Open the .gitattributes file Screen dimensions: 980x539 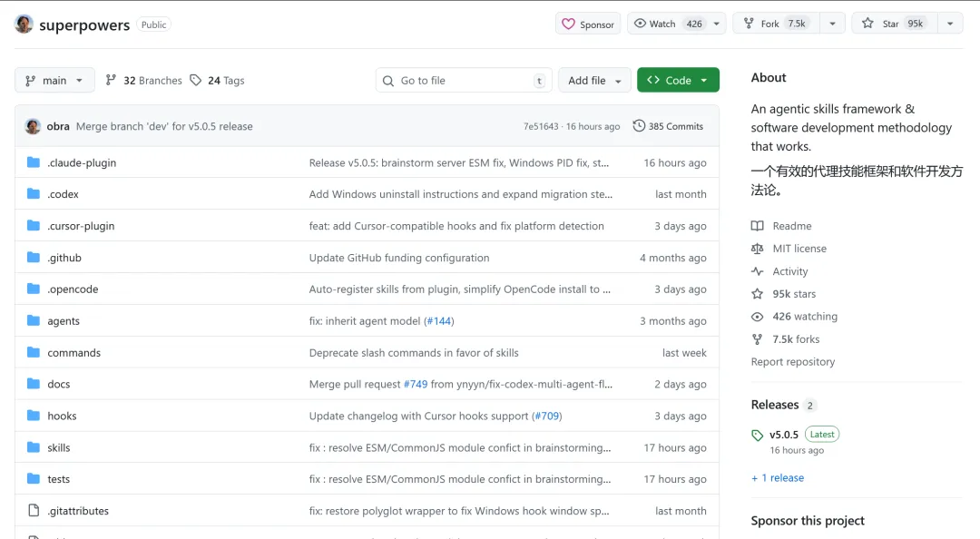pos(78,511)
